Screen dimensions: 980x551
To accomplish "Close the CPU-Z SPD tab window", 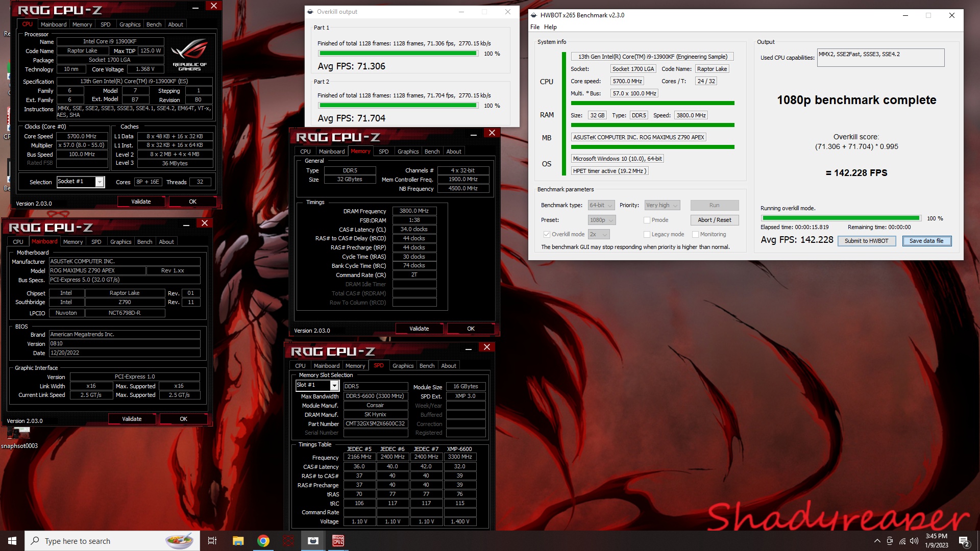I will tap(487, 347).
